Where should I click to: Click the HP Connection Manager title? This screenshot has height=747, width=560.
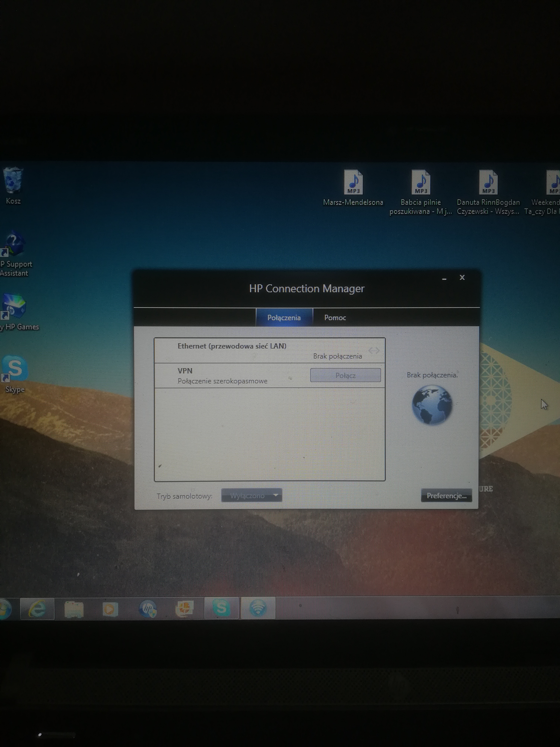[x=307, y=288]
